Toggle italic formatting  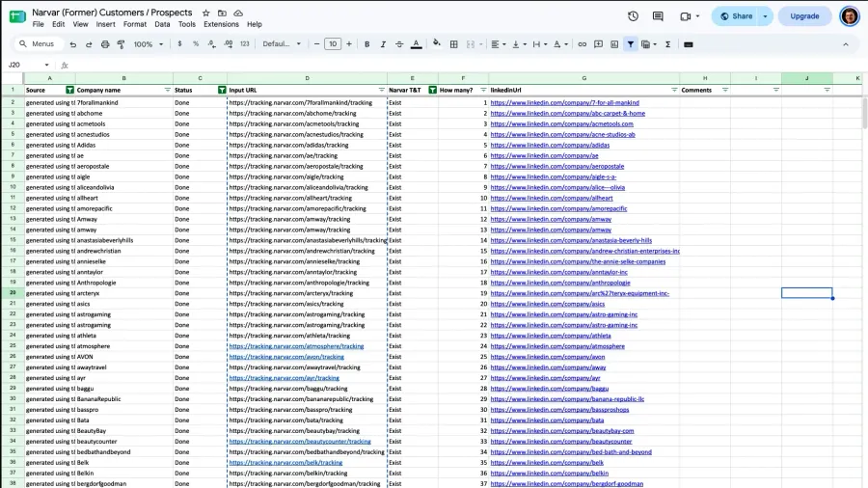click(x=383, y=44)
